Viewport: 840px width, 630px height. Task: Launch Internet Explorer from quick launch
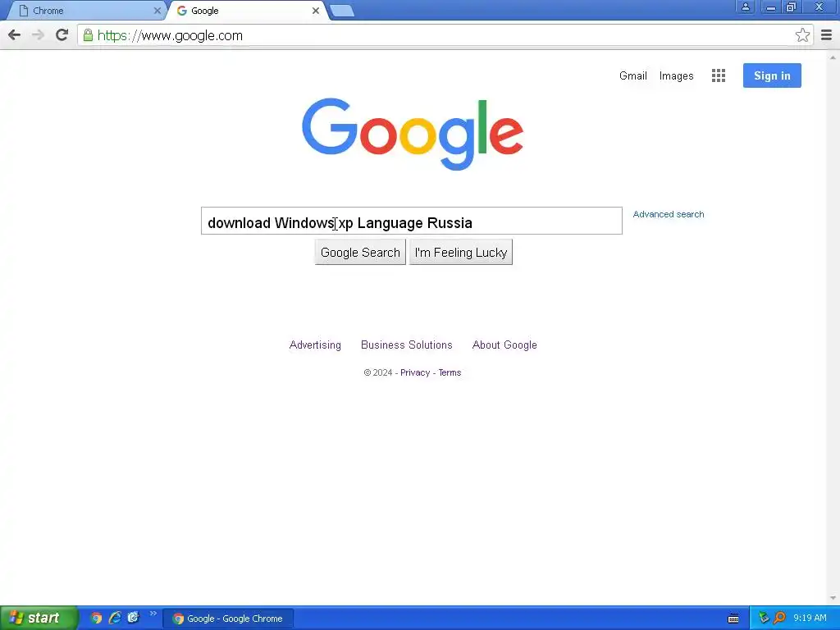[x=115, y=618]
